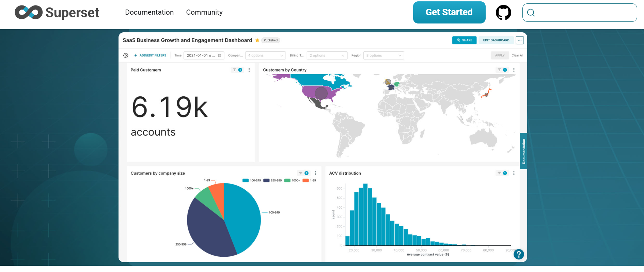Click the APPLY filters button
Viewport: 644px width, 272px height.
point(500,55)
